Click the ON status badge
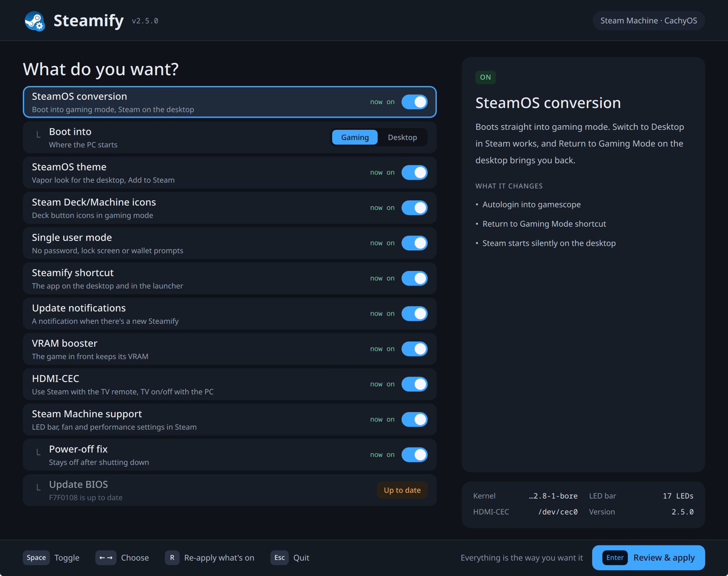 click(485, 77)
